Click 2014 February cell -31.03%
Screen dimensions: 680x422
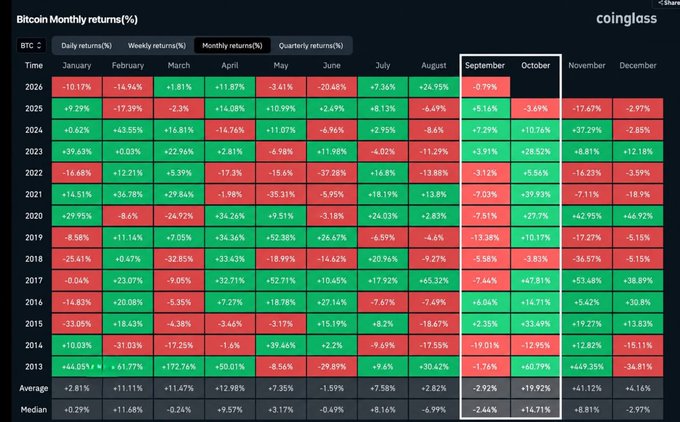(x=128, y=345)
